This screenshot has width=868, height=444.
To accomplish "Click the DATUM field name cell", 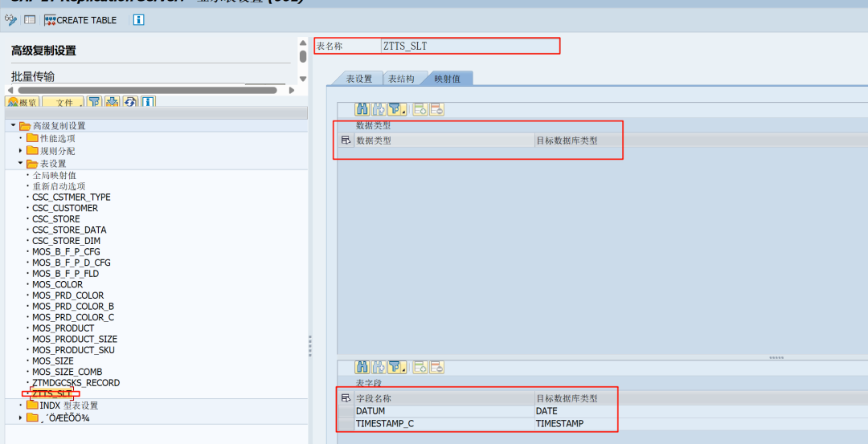I will [444, 411].
